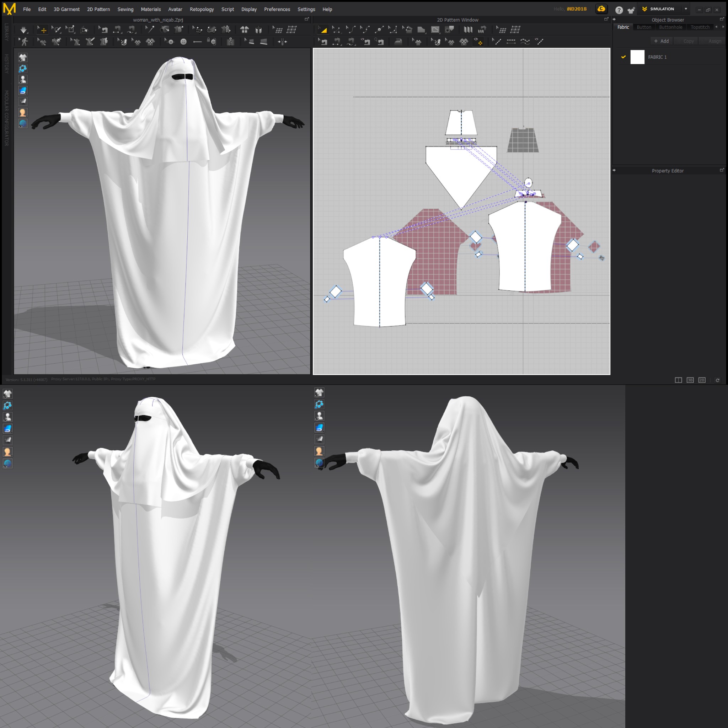Screen dimensions: 728x728
Task: Click the iND2018 username link
Action: click(576, 9)
